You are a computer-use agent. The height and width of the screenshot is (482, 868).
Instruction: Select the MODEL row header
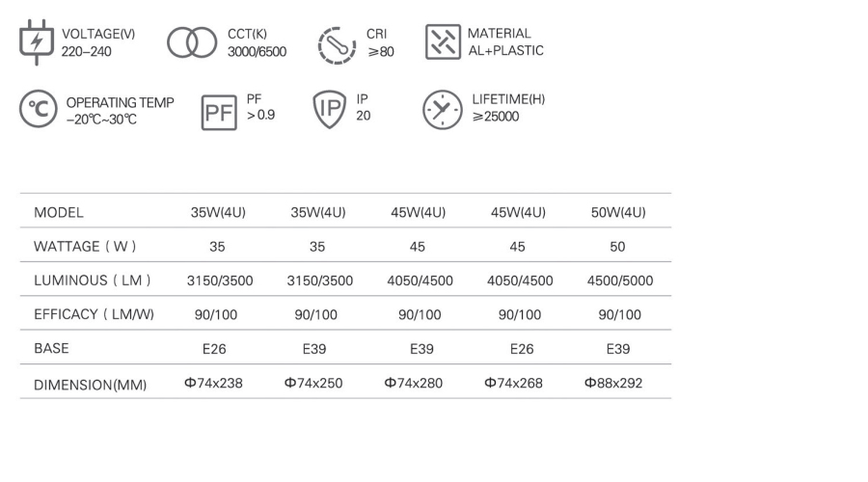point(59,213)
